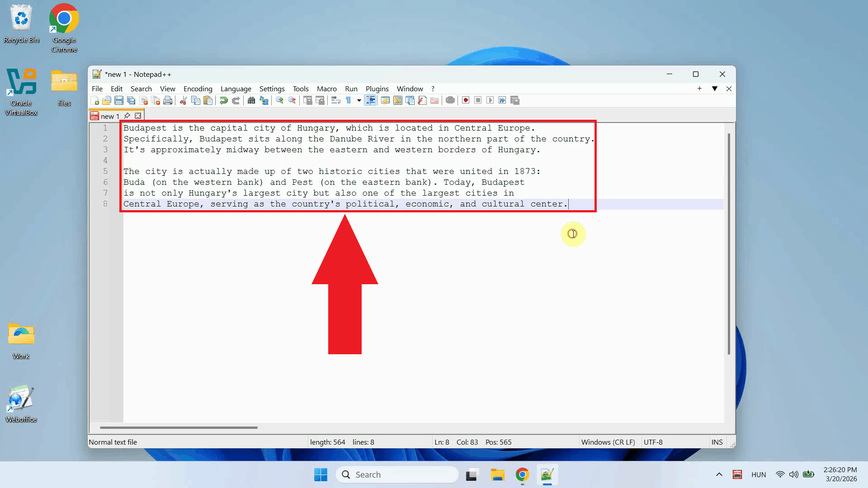868x488 pixels.
Task: Click the Cut scissors toolbar icon
Action: 183,100
